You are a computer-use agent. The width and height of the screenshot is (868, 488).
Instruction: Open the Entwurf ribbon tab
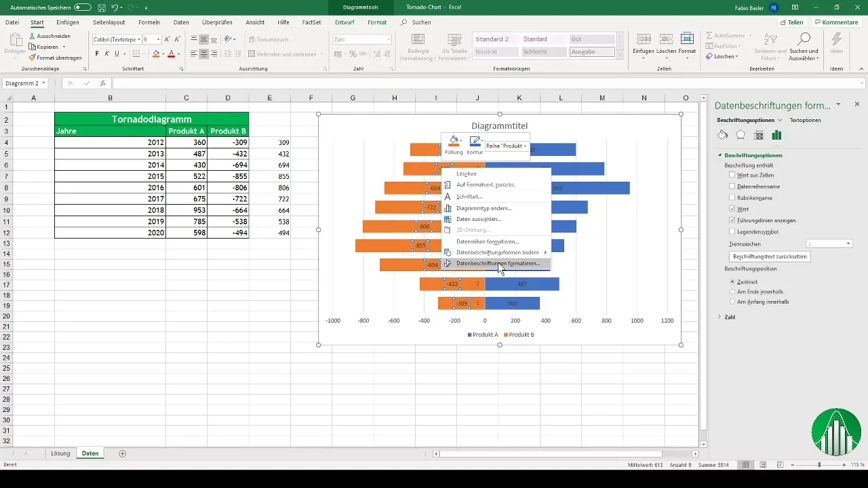click(344, 22)
